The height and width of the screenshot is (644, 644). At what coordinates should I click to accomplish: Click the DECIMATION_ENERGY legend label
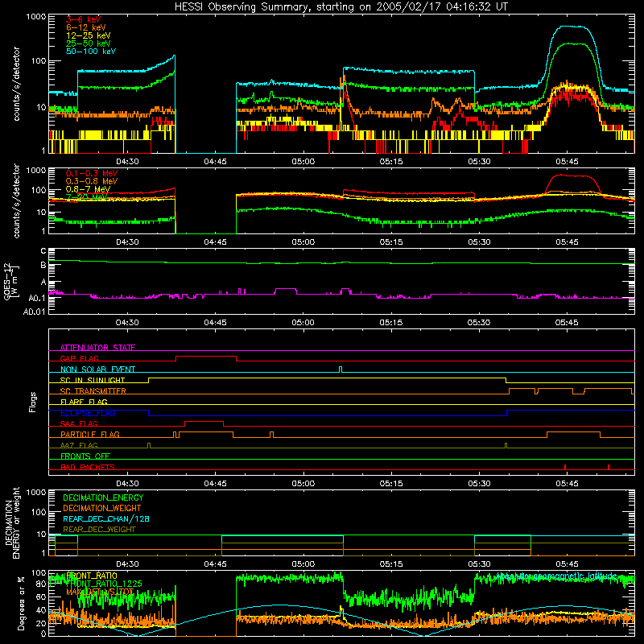103,497
